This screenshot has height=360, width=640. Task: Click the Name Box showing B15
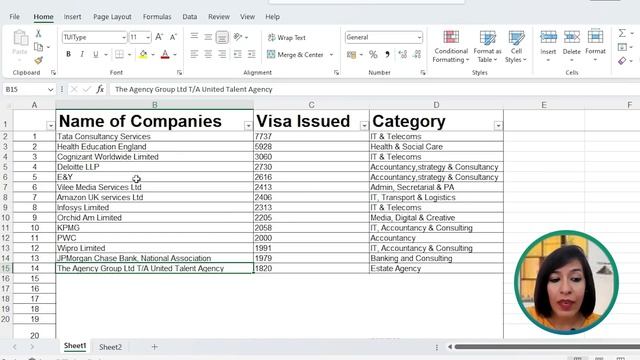29,89
